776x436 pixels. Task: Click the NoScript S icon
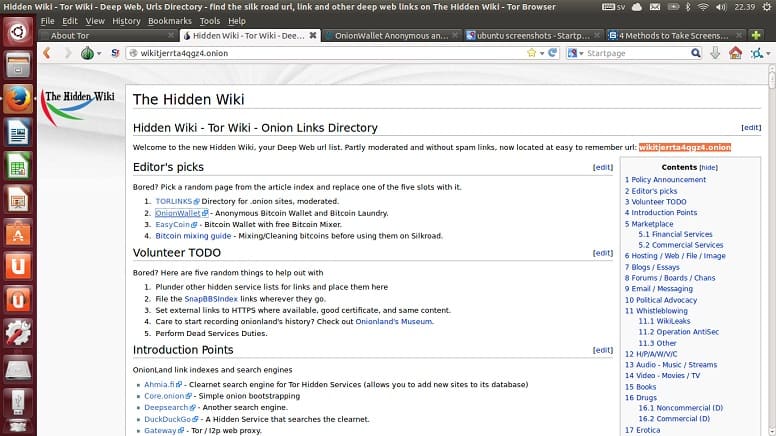point(115,53)
